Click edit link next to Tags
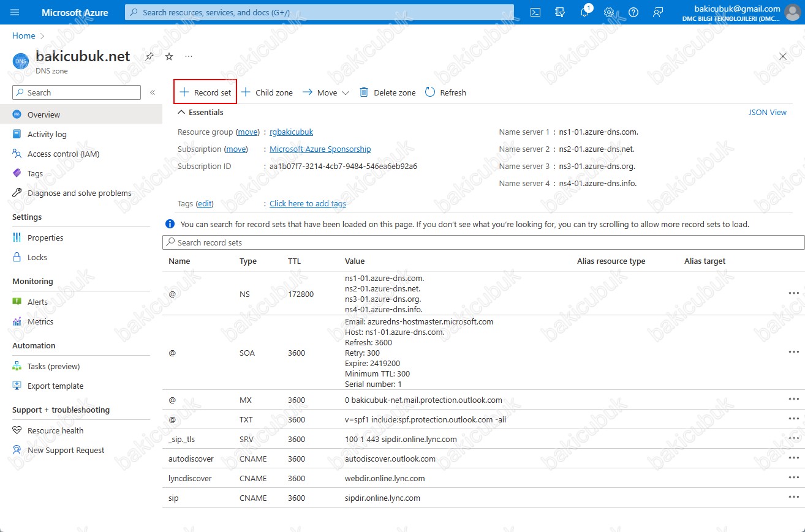The image size is (805, 532). [x=205, y=204]
